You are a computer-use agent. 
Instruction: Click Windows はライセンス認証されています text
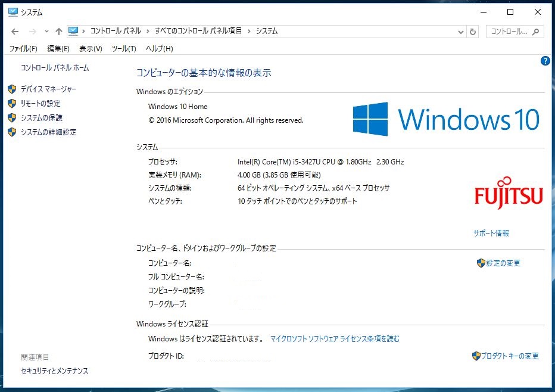click(205, 339)
